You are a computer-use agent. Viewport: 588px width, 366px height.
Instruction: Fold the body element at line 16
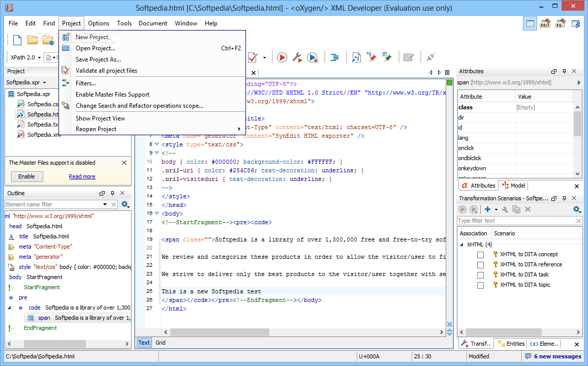coord(157,213)
